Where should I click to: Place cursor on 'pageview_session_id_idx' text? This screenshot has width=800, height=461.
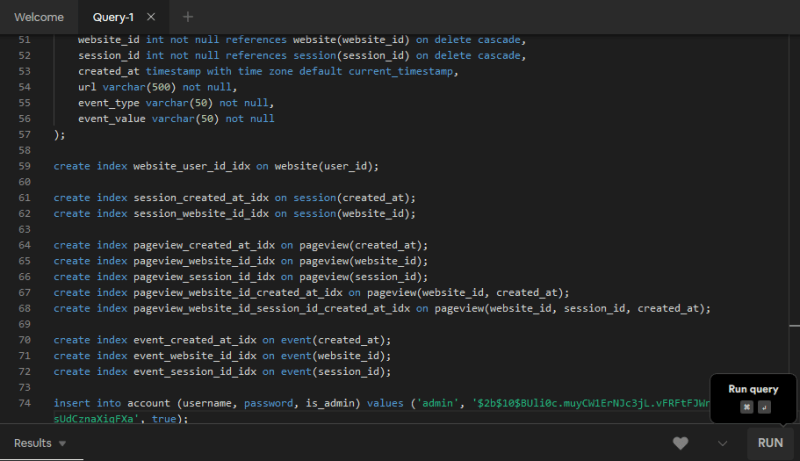tap(204, 276)
